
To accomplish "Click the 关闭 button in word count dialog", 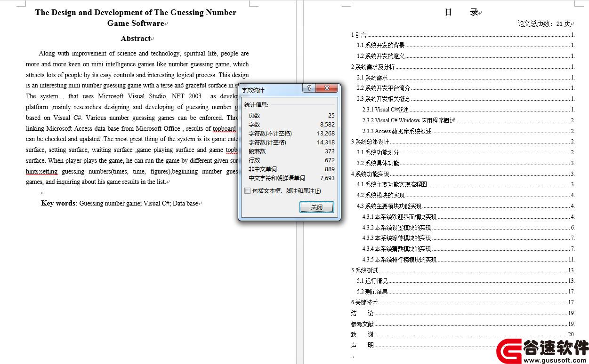I will tap(317, 207).
